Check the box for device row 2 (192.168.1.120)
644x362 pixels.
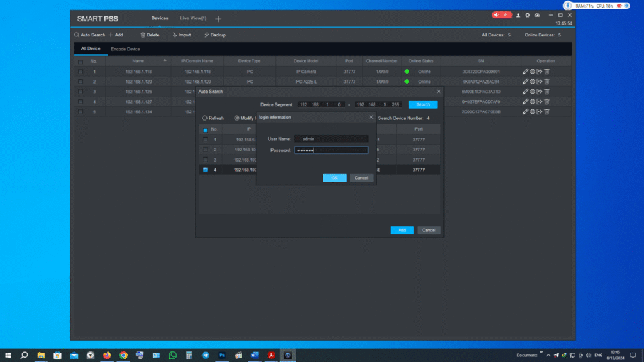[80, 82]
